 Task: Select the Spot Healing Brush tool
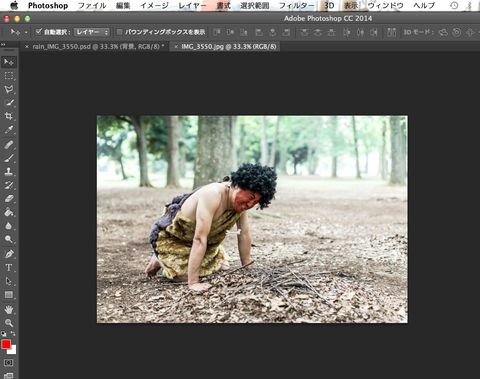tap(9, 144)
